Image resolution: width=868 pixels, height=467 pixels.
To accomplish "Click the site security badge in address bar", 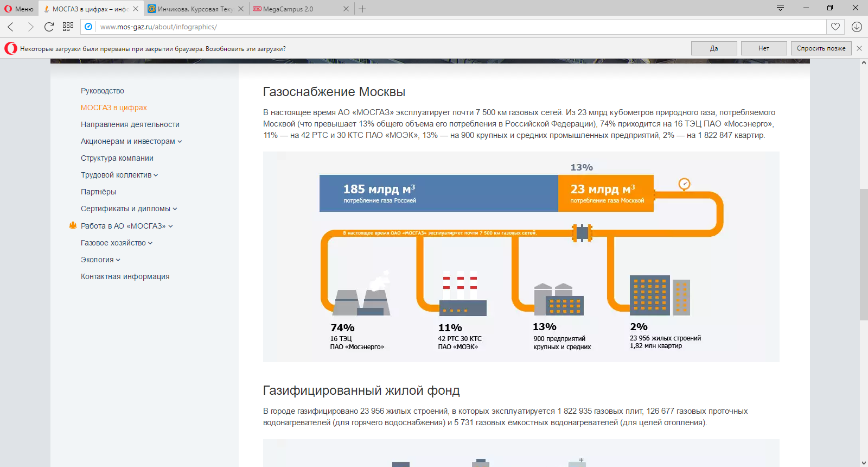I will [x=88, y=27].
